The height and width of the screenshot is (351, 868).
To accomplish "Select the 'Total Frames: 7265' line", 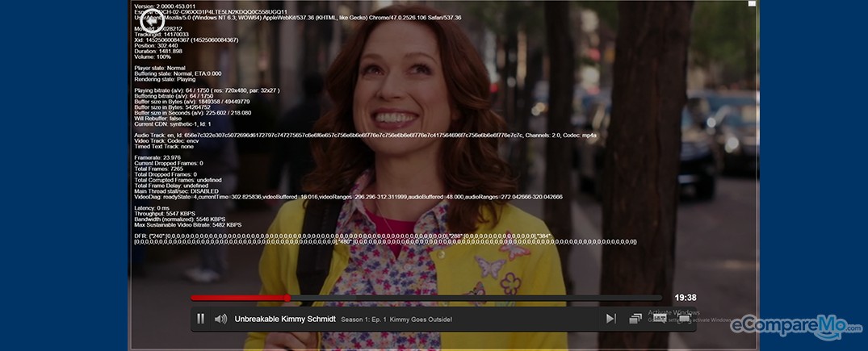I will point(159,169).
